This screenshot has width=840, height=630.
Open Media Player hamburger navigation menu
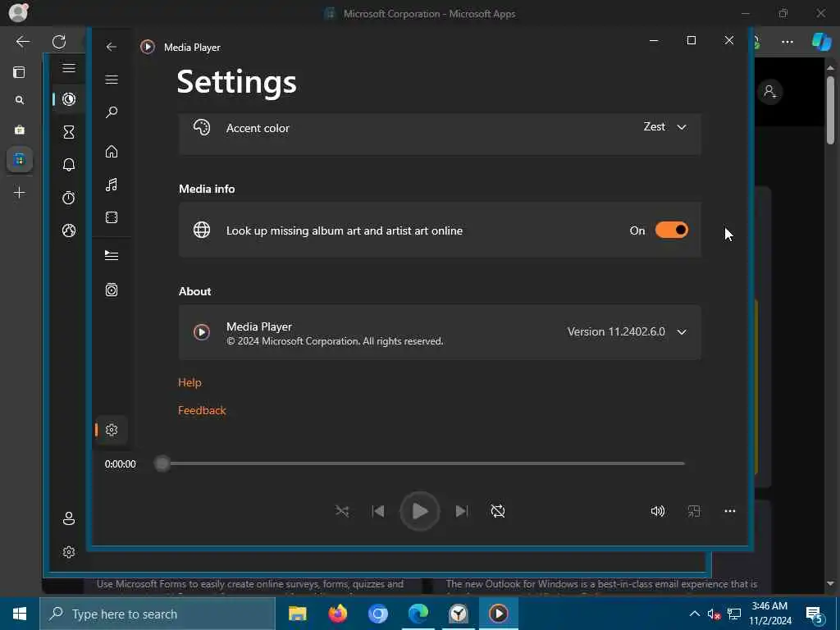(112, 80)
